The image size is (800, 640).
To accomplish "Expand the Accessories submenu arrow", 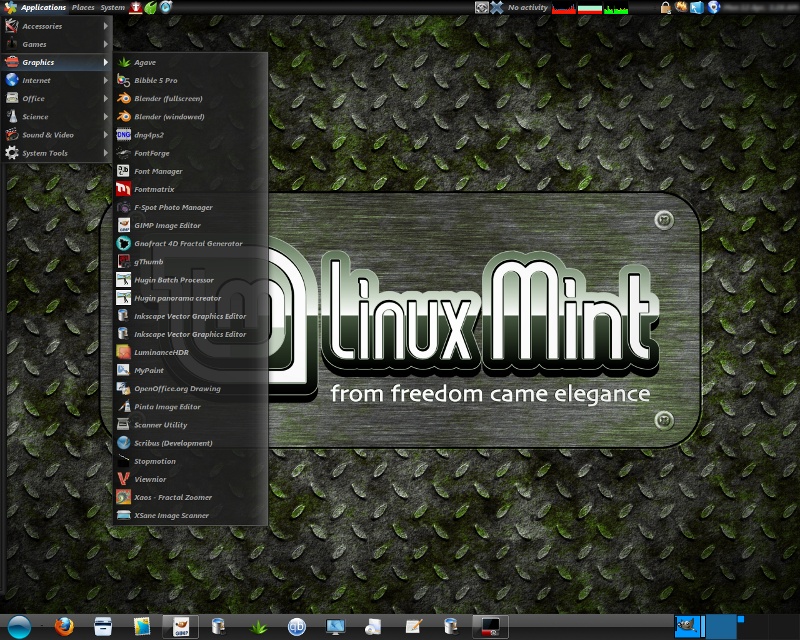I will pyautogui.click(x=106, y=26).
